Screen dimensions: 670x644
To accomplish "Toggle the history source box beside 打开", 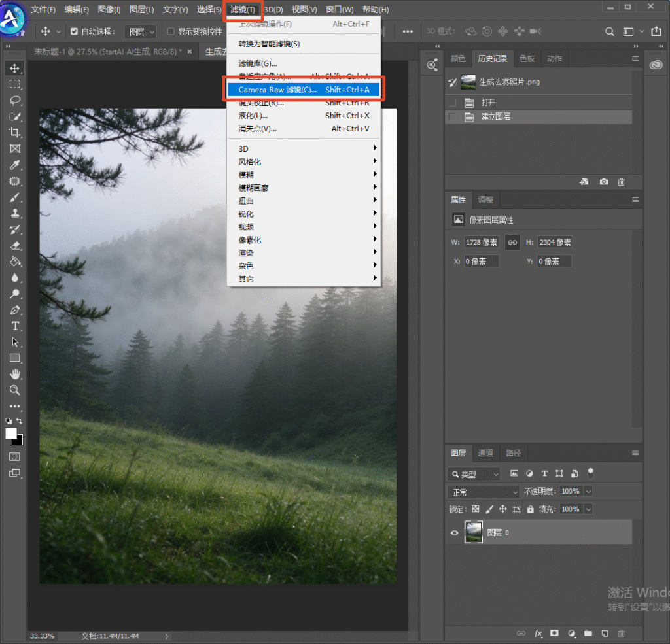I will click(x=453, y=103).
